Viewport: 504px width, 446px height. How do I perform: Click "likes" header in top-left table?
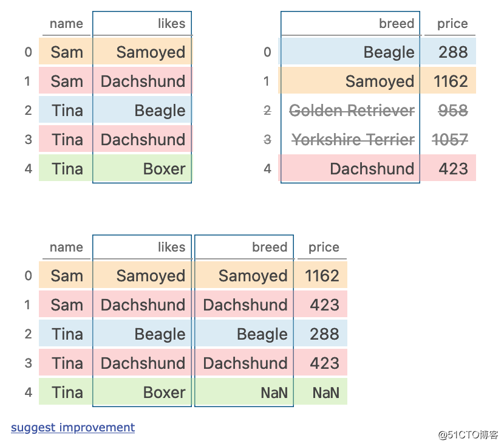(171, 24)
